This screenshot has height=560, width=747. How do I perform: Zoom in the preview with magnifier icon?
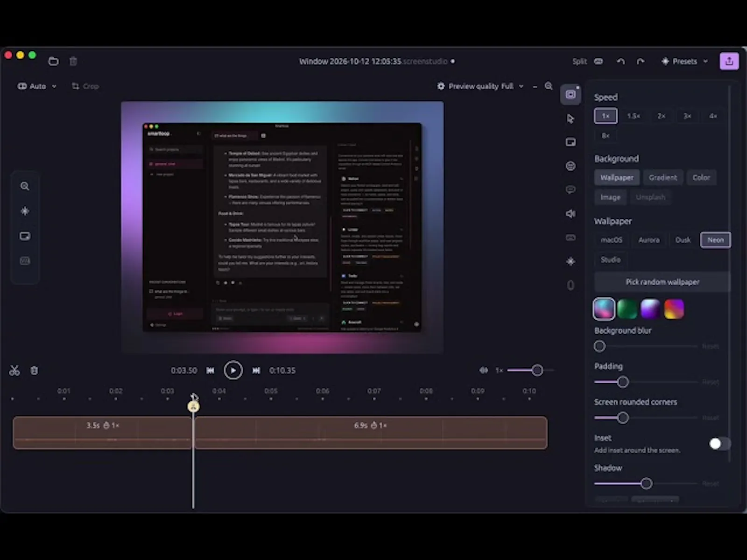549,86
